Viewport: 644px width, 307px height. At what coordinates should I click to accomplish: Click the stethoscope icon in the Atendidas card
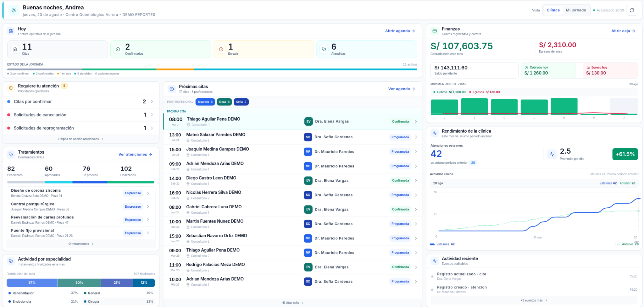tap(324, 49)
